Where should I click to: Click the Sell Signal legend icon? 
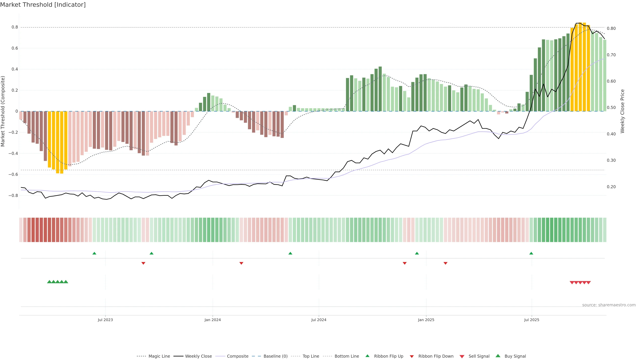click(462, 356)
